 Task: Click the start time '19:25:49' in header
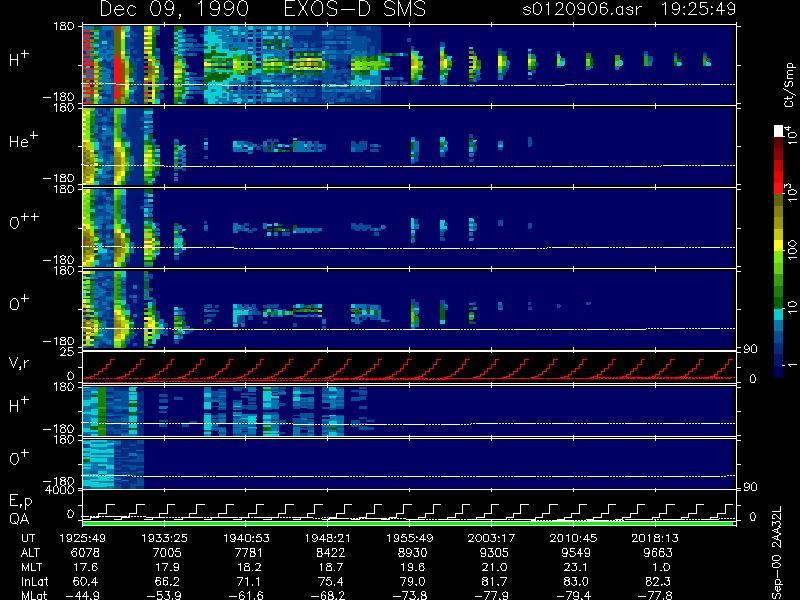point(698,9)
